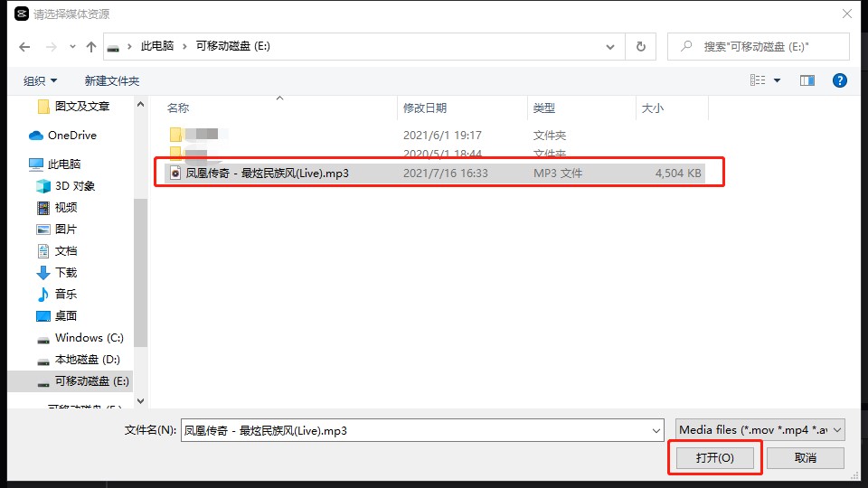Select Windows (C:) drive in sidebar
The width and height of the screenshot is (868, 488).
(80, 337)
